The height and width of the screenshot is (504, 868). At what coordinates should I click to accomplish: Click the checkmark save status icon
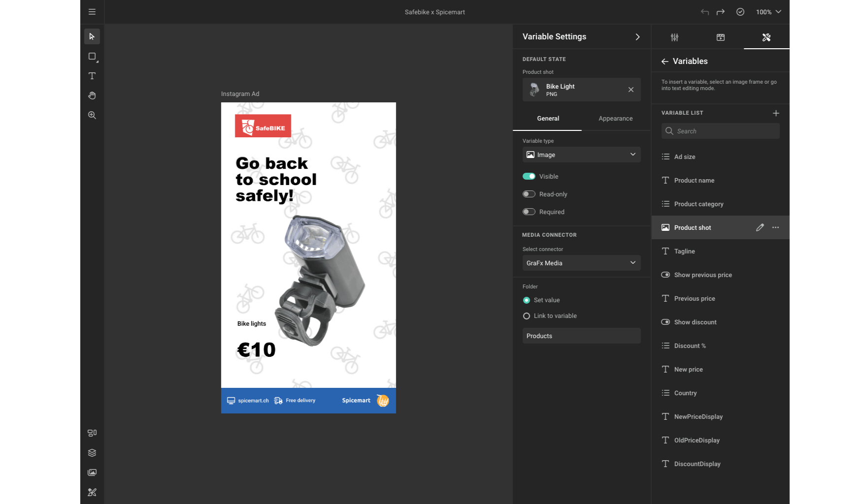point(740,12)
